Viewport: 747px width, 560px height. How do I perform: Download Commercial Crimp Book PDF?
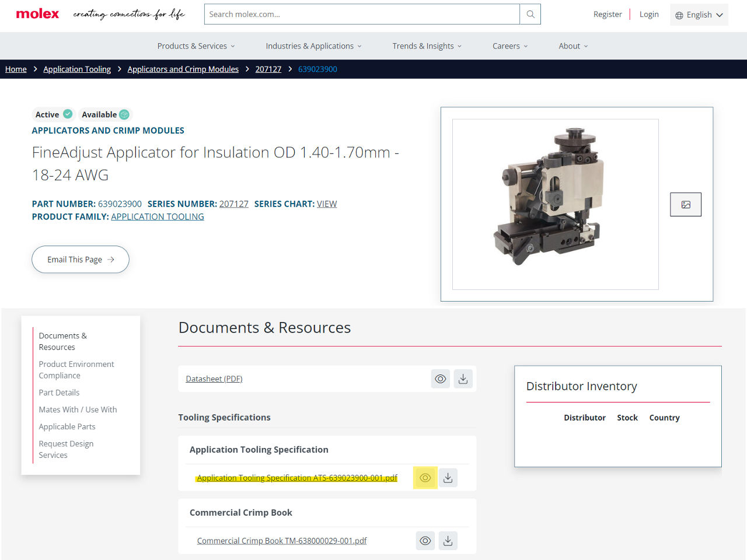click(448, 541)
